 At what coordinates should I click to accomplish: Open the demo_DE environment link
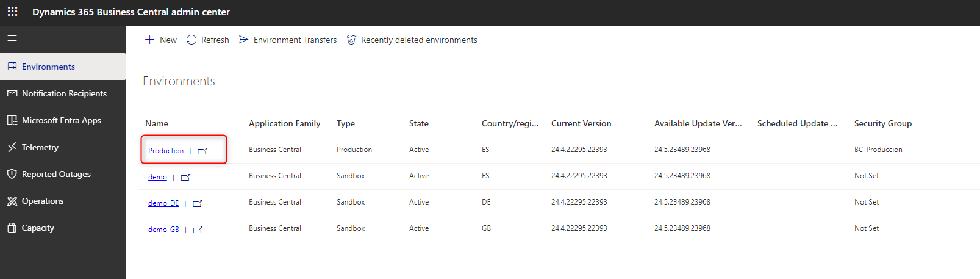point(163,203)
